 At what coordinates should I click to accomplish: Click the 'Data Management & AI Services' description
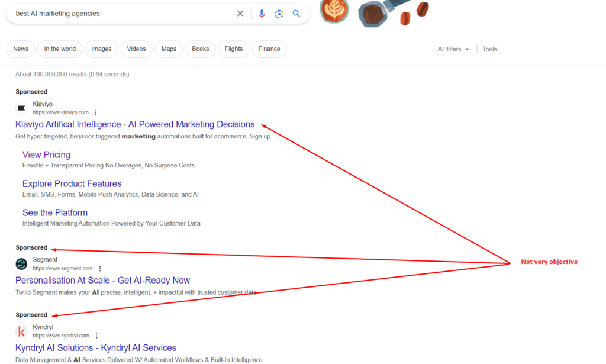pyautogui.click(x=138, y=360)
